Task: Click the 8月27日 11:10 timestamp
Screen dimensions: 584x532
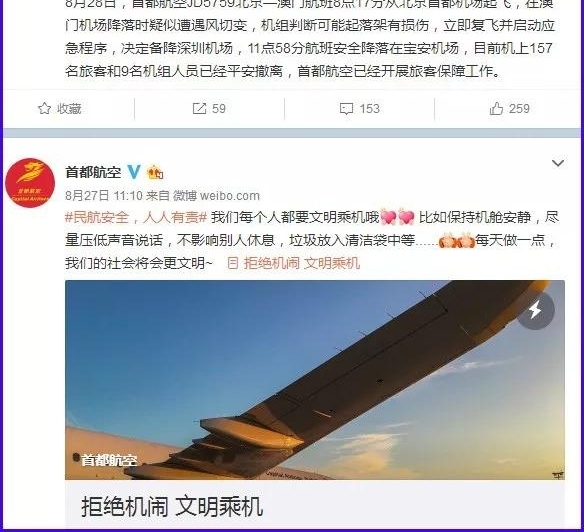Action: pyautogui.click(x=104, y=196)
